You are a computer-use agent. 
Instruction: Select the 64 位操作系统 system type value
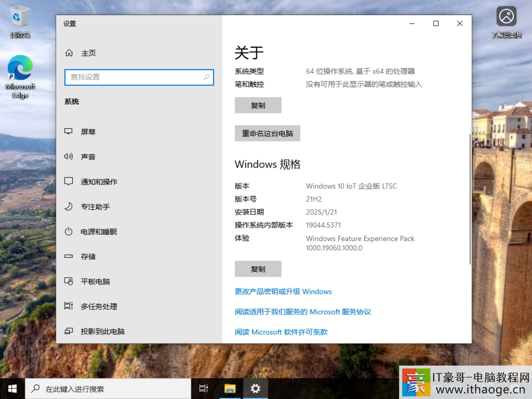click(x=360, y=71)
